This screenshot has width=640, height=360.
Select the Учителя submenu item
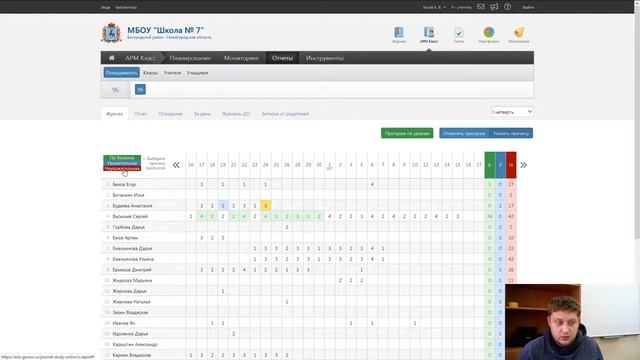click(x=172, y=73)
